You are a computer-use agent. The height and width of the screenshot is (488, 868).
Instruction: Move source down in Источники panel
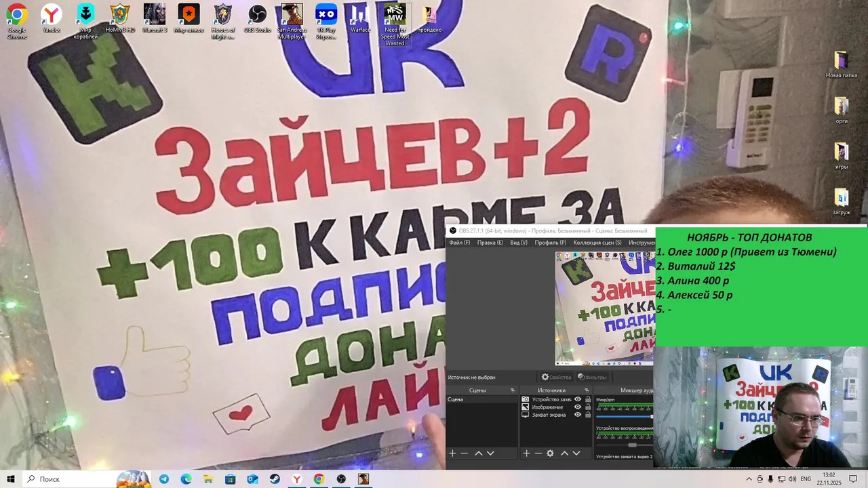pyautogui.click(x=576, y=453)
